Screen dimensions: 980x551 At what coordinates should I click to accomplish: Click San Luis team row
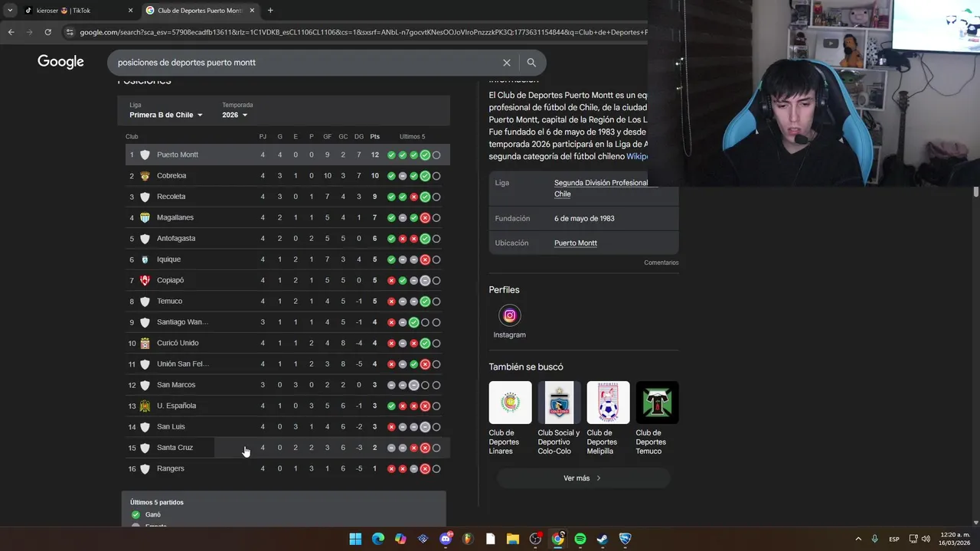click(x=287, y=427)
